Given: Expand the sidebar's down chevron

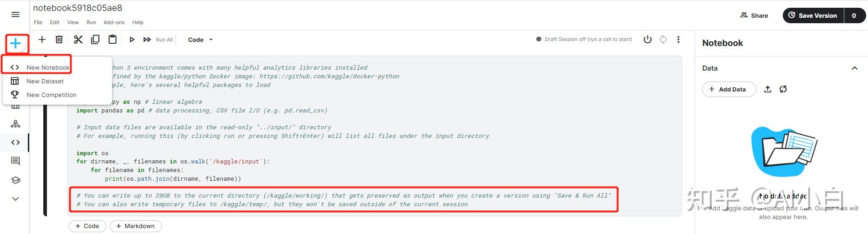Looking at the screenshot, I should (15, 198).
